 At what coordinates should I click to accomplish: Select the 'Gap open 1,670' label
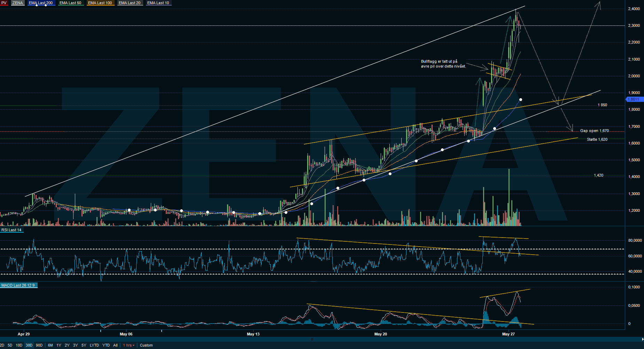595,131
